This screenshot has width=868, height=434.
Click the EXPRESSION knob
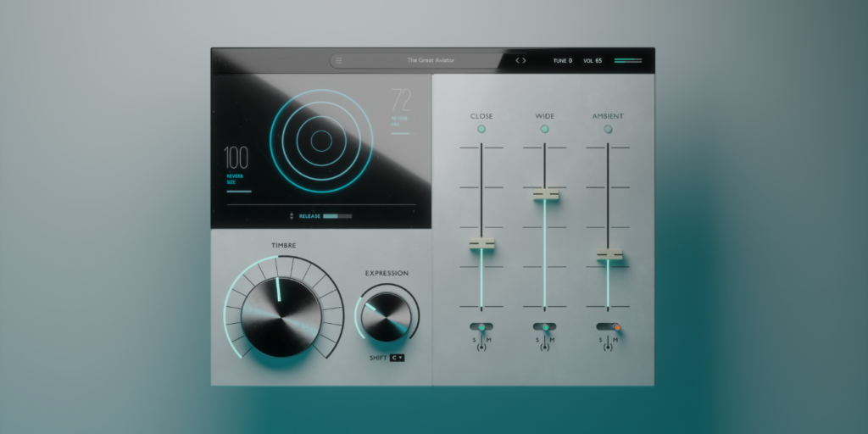pos(387,317)
